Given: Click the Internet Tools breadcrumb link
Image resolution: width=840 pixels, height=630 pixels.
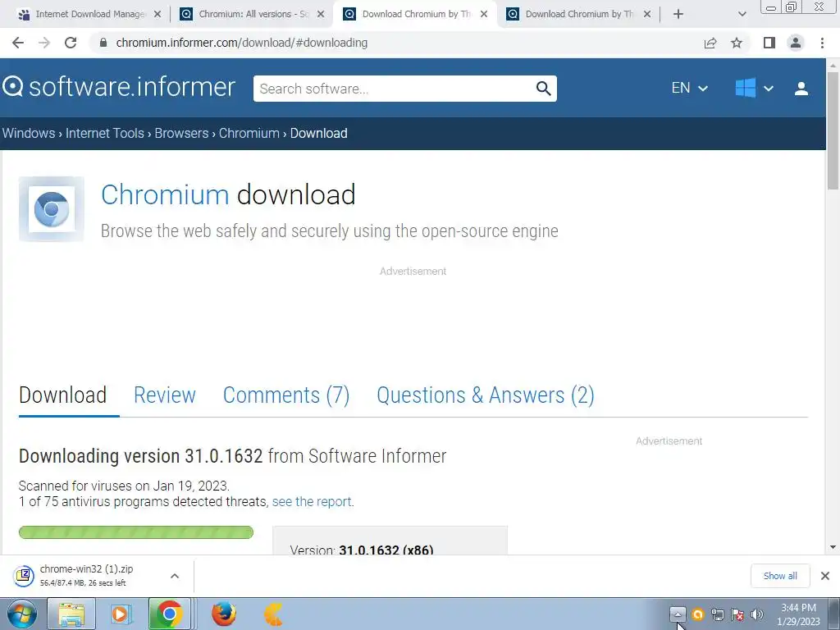Looking at the screenshot, I should click(104, 133).
